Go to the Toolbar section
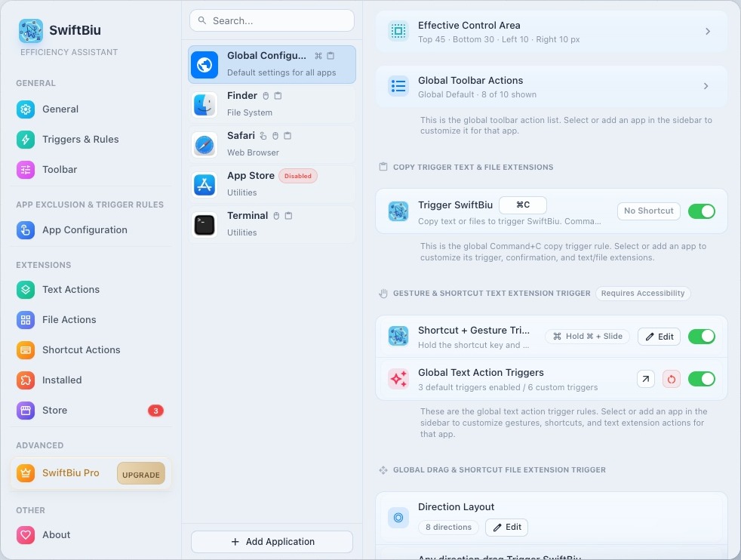741x560 pixels. (91, 170)
